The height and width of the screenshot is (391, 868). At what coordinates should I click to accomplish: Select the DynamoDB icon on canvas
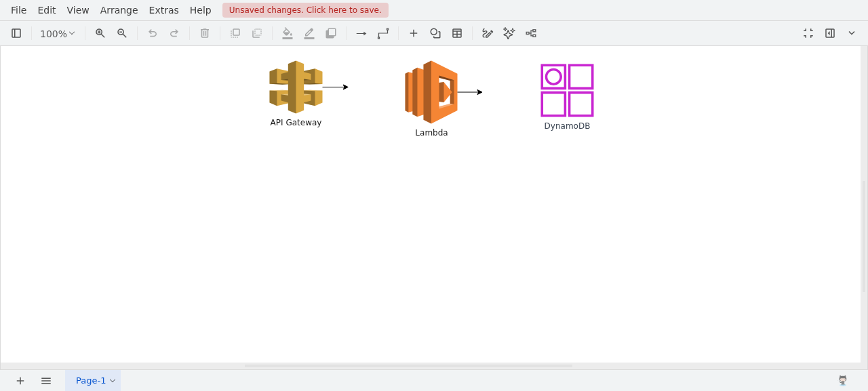pyautogui.click(x=567, y=91)
